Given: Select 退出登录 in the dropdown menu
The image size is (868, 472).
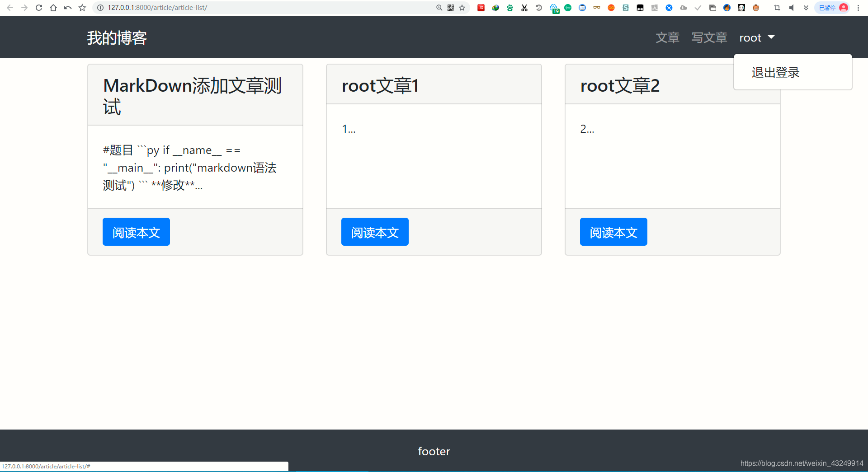Looking at the screenshot, I should coord(776,72).
